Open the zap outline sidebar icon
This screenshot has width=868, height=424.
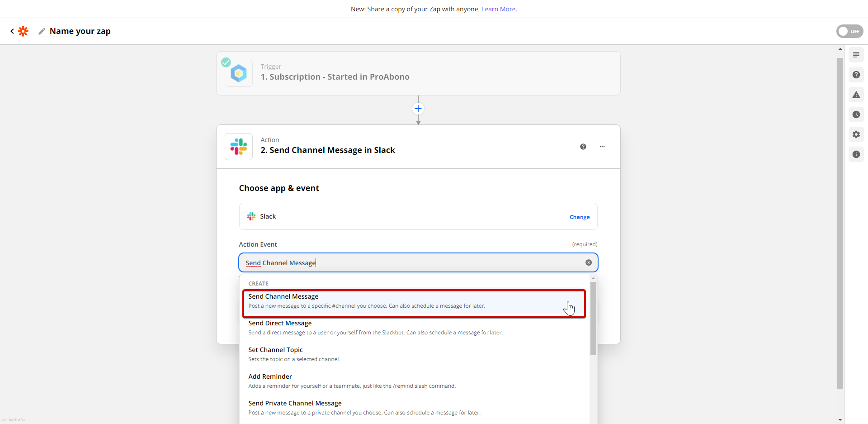[856, 55]
